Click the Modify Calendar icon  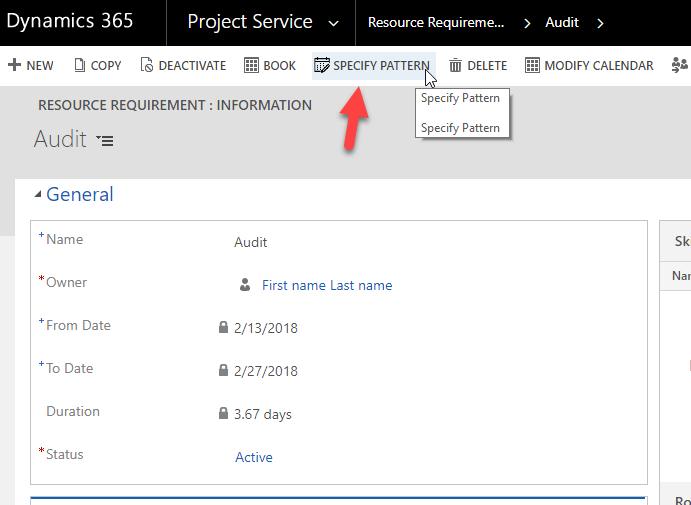(x=531, y=65)
